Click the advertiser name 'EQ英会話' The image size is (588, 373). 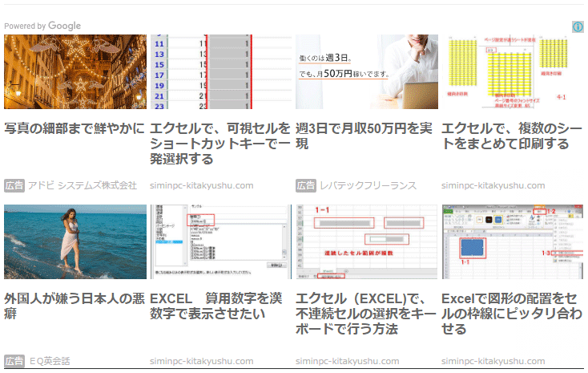50,361
